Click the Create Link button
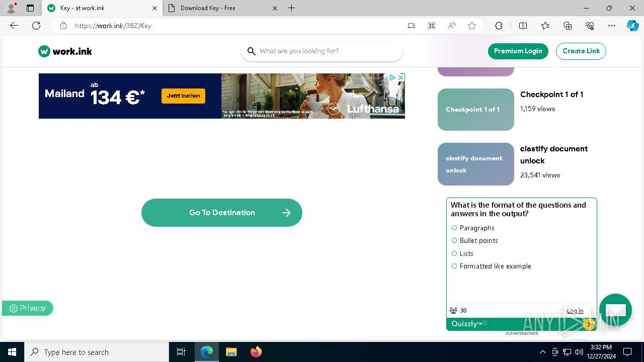The width and height of the screenshot is (644, 362). click(581, 51)
